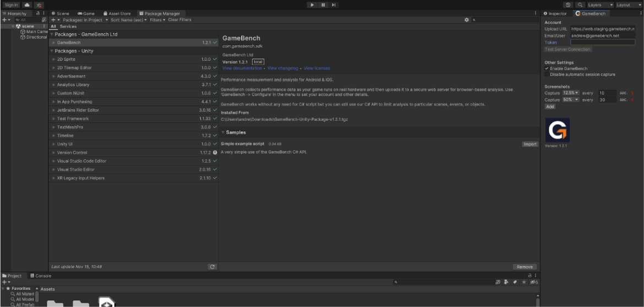
Task: Remove the 50% screenshot capture row via red X
Action: coord(632,100)
